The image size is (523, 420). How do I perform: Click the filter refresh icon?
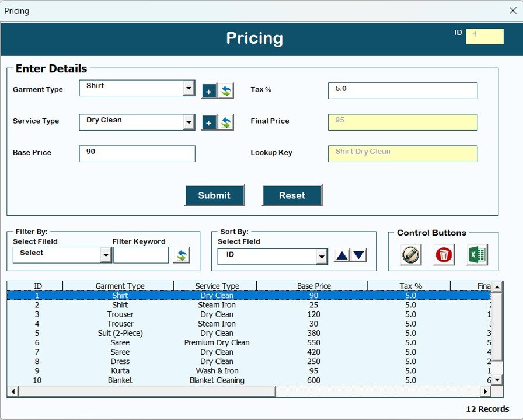[182, 255]
